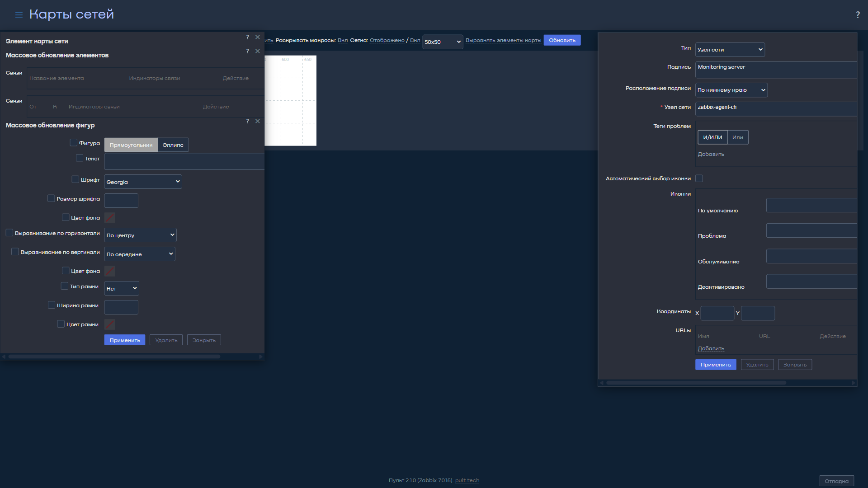
Task: Toggle grid alignment Вкл link
Action: 415,40
